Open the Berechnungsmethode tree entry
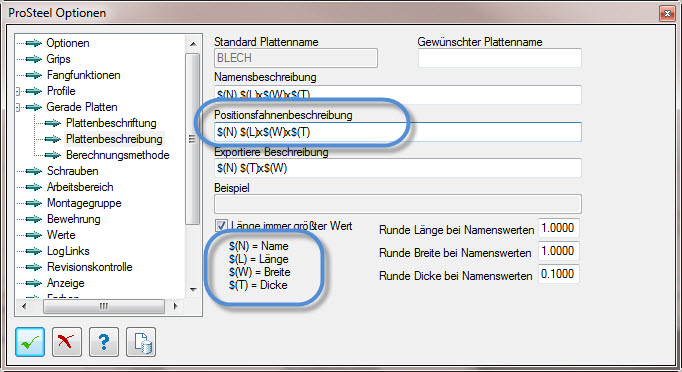 pos(117,155)
